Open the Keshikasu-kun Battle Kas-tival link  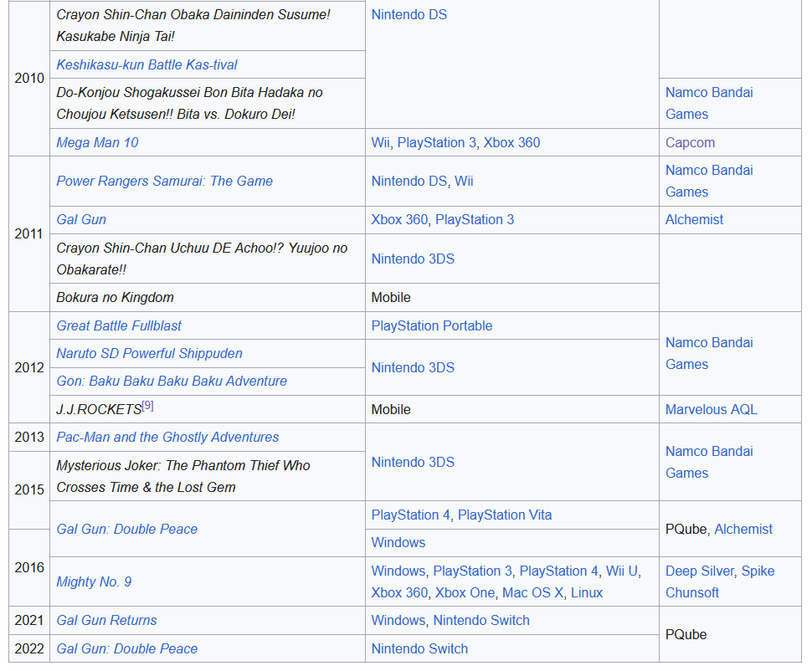tap(146, 64)
